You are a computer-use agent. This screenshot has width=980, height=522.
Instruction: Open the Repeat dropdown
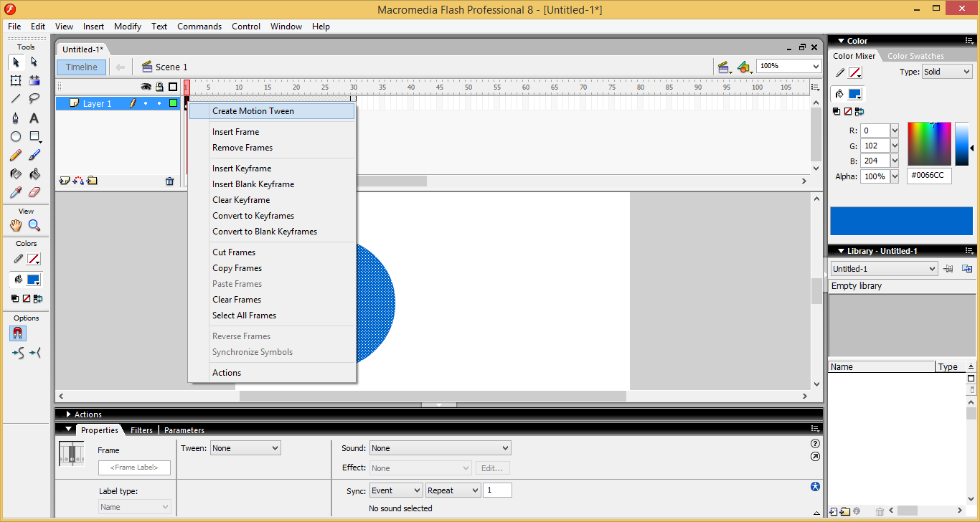(x=453, y=490)
